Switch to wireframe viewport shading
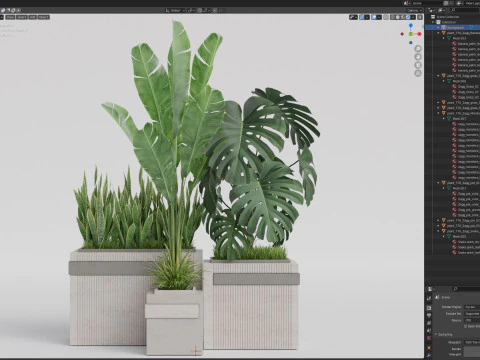480x360 pixels. click(x=393, y=17)
